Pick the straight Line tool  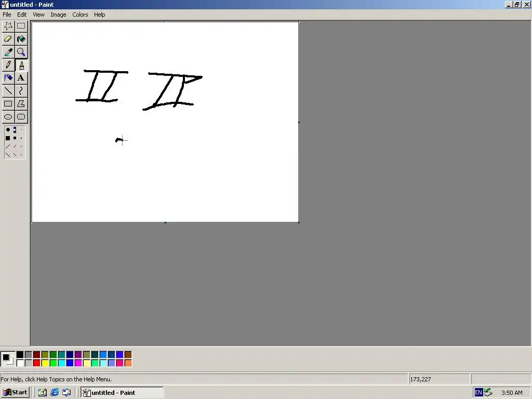pos(8,90)
